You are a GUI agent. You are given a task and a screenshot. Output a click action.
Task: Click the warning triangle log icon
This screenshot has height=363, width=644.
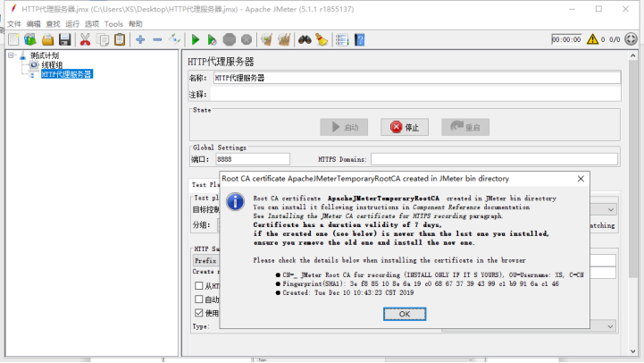(592, 39)
